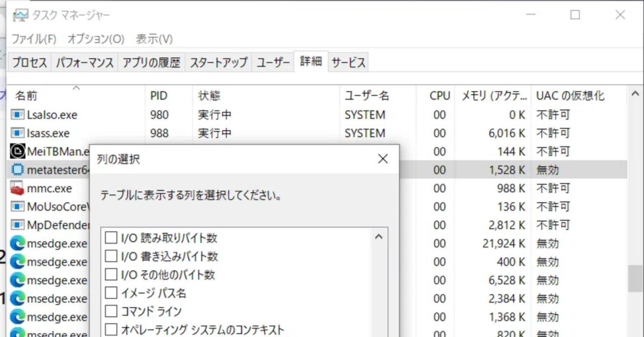Click PID value 988
Viewport: 644px width, 337px height.
[x=159, y=133]
